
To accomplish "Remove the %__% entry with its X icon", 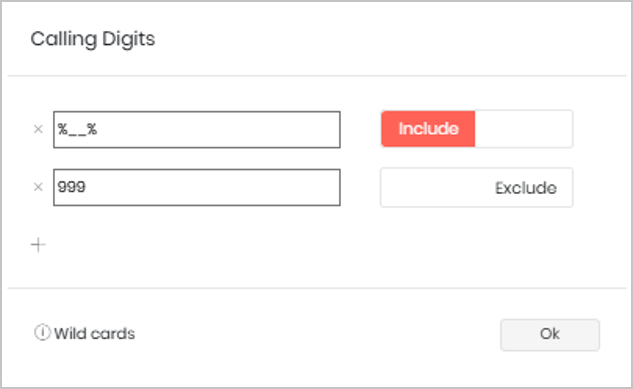I will point(38,129).
